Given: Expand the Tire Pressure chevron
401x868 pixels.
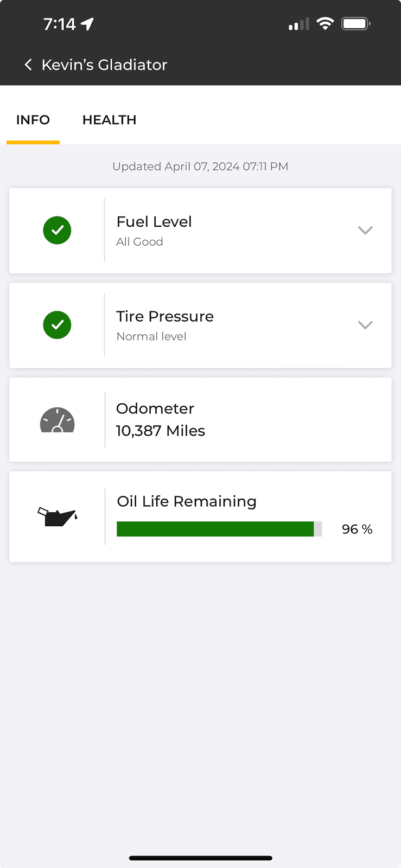Looking at the screenshot, I should (365, 325).
